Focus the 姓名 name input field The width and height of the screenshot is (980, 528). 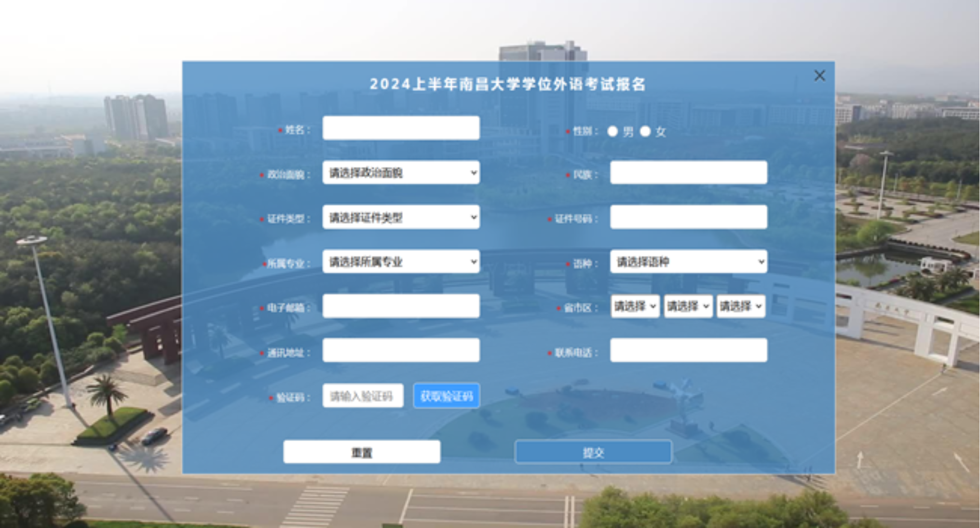click(x=401, y=128)
